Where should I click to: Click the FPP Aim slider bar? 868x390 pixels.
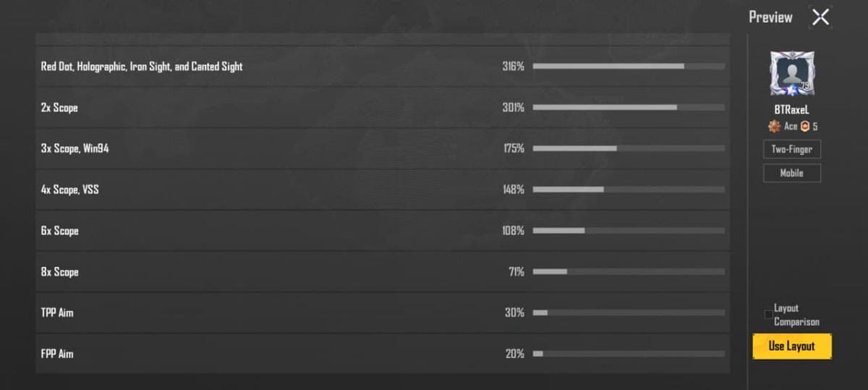[628, 354]
